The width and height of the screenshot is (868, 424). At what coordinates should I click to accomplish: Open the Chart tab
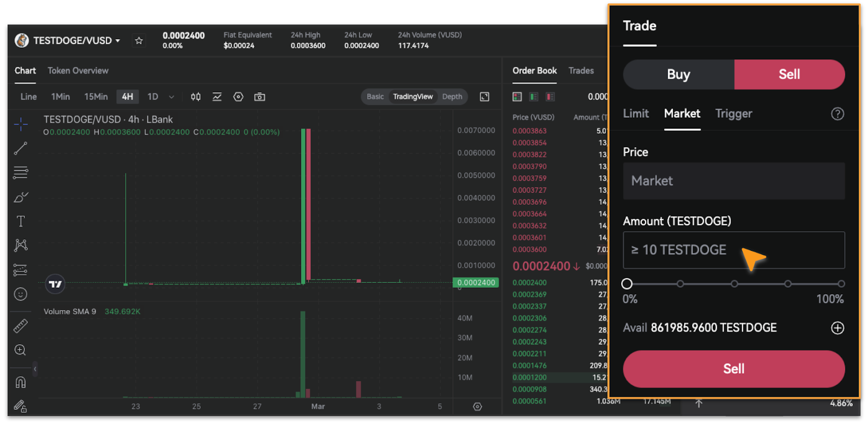pos(25,71)
